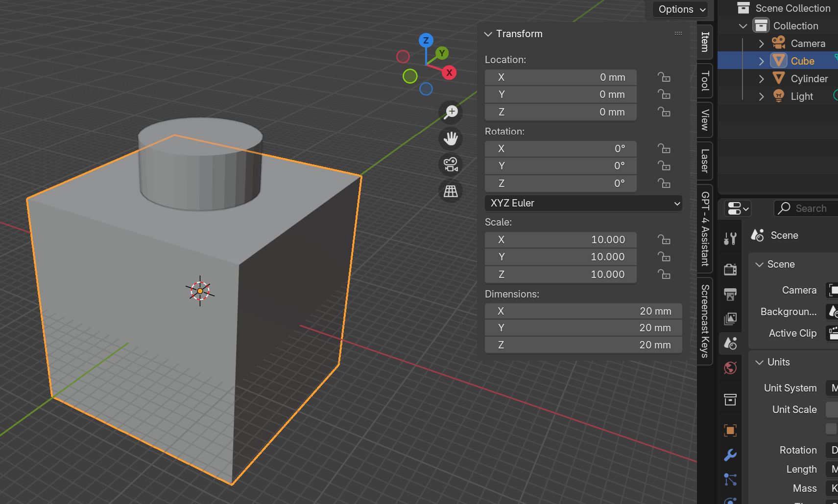This screenshot has height=504, width=838.
Task: Open the Physics properties tab
Action: 730,500
